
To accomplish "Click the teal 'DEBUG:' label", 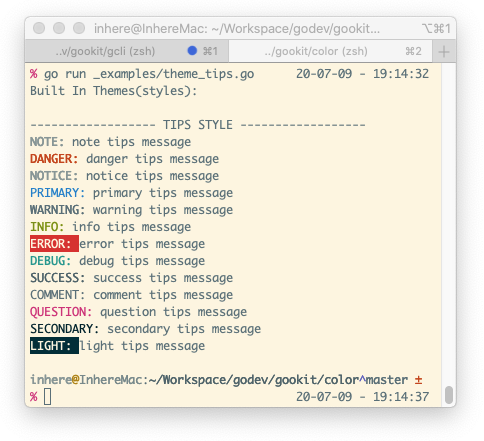I will point(51,261).
